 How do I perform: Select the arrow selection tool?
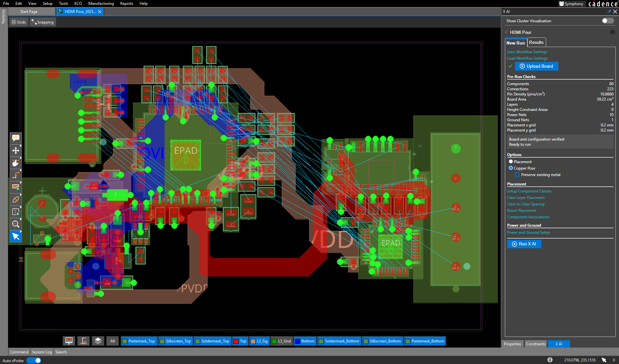(x=16, y=236)
